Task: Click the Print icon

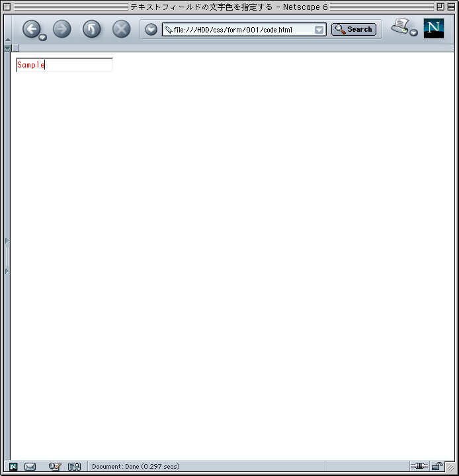Action: [x=400, y=26]
